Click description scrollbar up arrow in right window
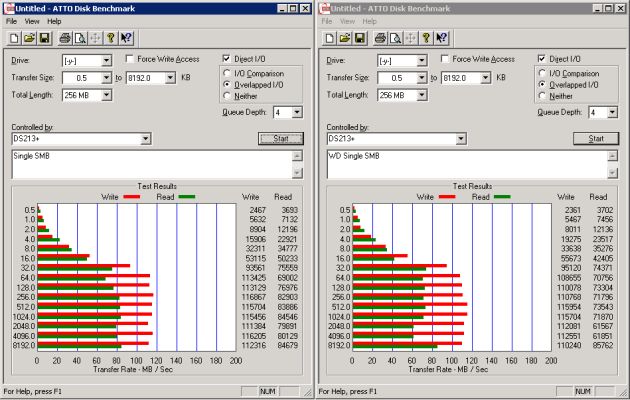Screen dimensions: 630x400 point(613,156)
